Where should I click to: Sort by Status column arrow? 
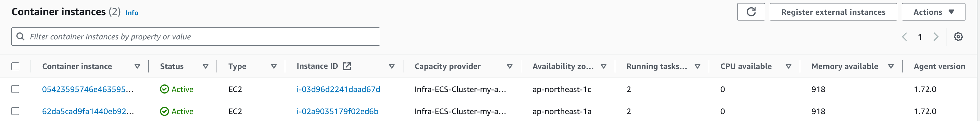click(x=205, y=66)
